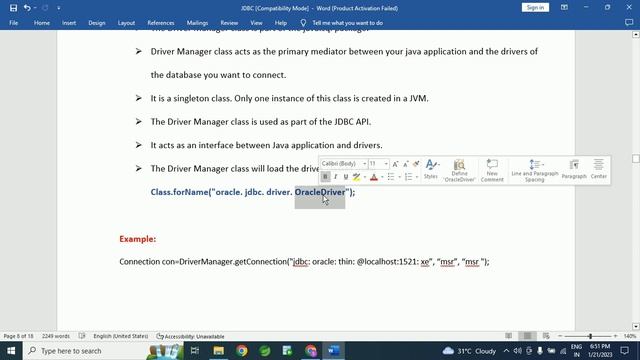Open Customize Quick Access Toolbar menu
640x360 pixels.
(59, 8)
